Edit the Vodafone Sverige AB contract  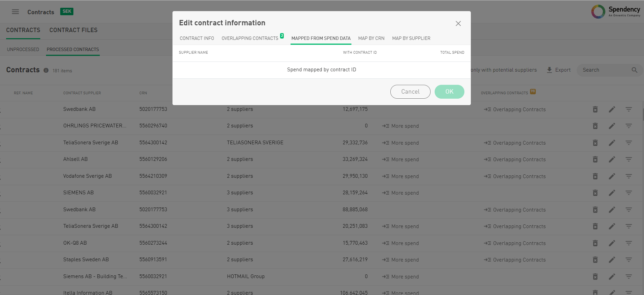pyautogui.click(x=612, y=176)
